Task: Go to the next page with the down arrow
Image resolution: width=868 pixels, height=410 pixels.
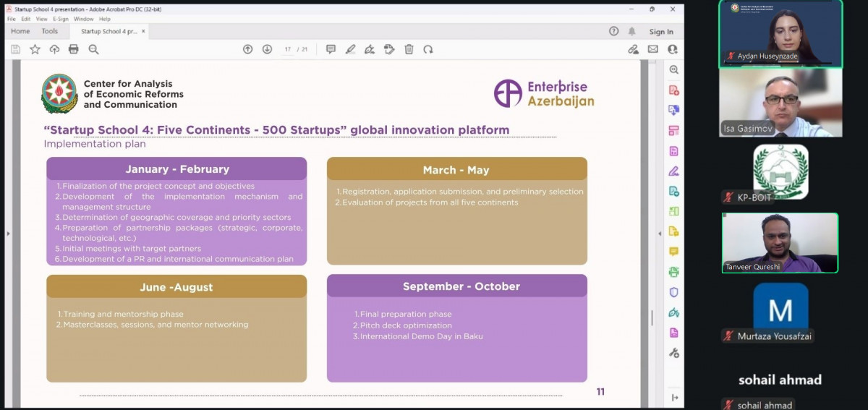Action: point(267,49)
